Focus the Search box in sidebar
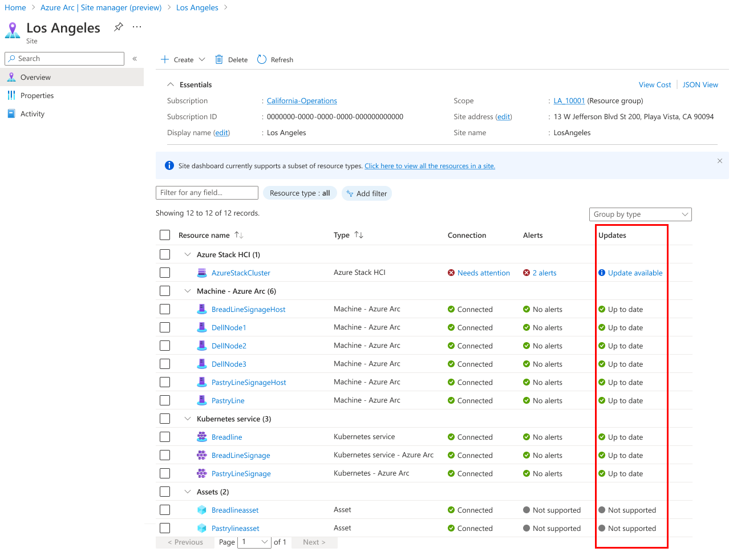Screen dimensions: 737x560 coord(64,59)
